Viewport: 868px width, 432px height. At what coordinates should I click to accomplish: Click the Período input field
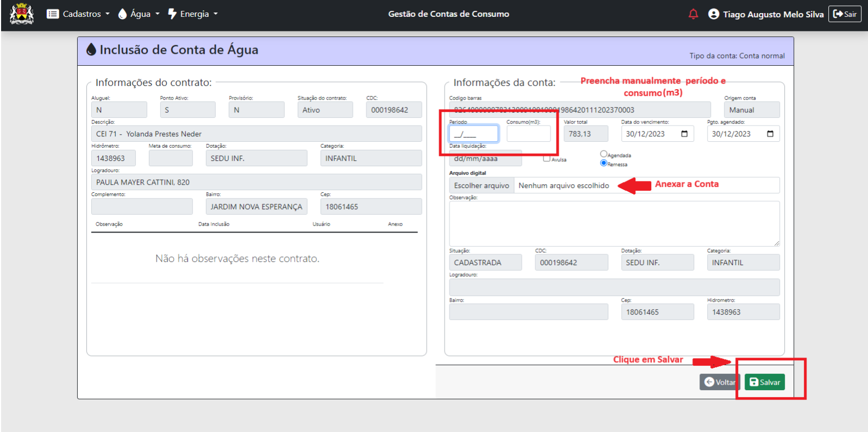474,134
